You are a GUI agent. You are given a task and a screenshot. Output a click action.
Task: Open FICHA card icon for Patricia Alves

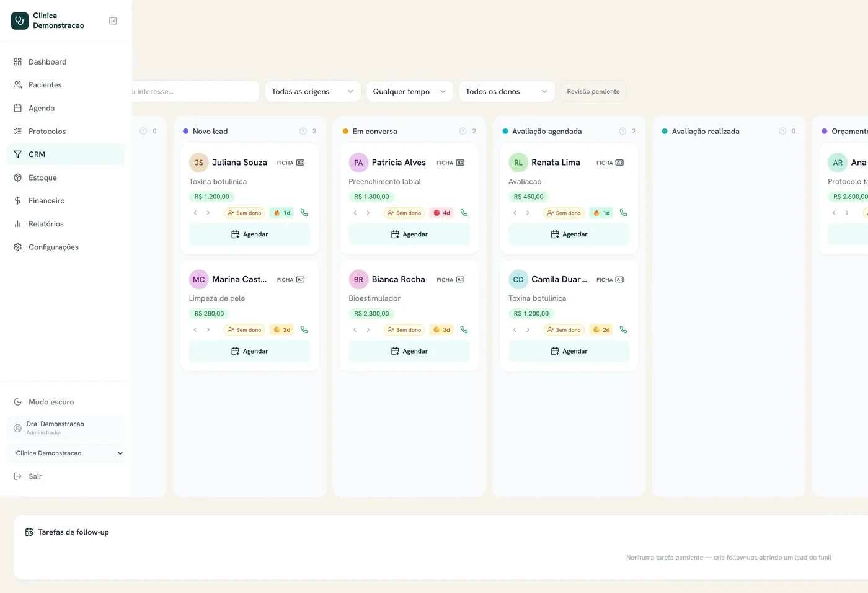click(x=451, y=163)
